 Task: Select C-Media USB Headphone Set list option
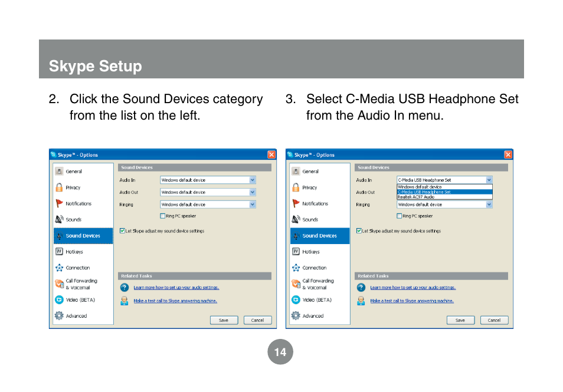click(x=444, y=192)
